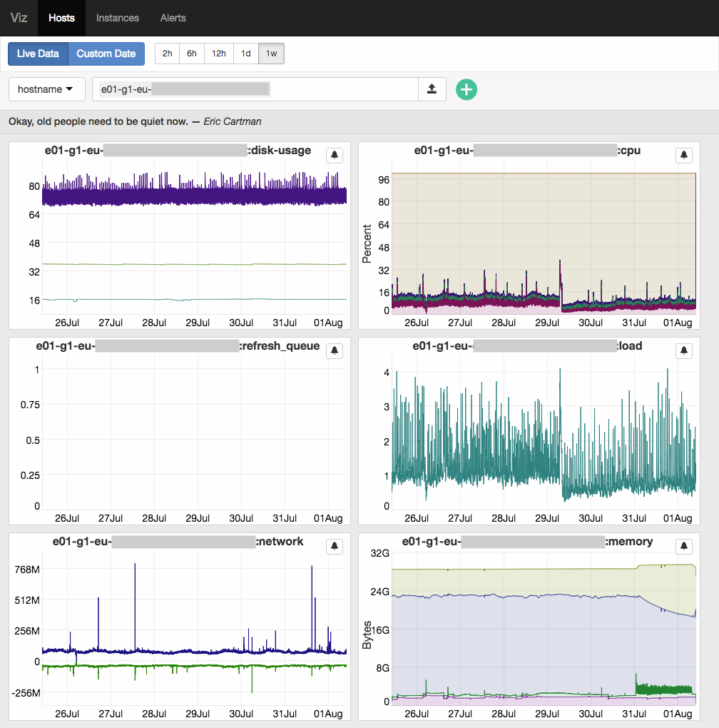Open the Alerts tab
Viewport: 719px width, 728px height.
pyautogui.click(x=173, y=18)
